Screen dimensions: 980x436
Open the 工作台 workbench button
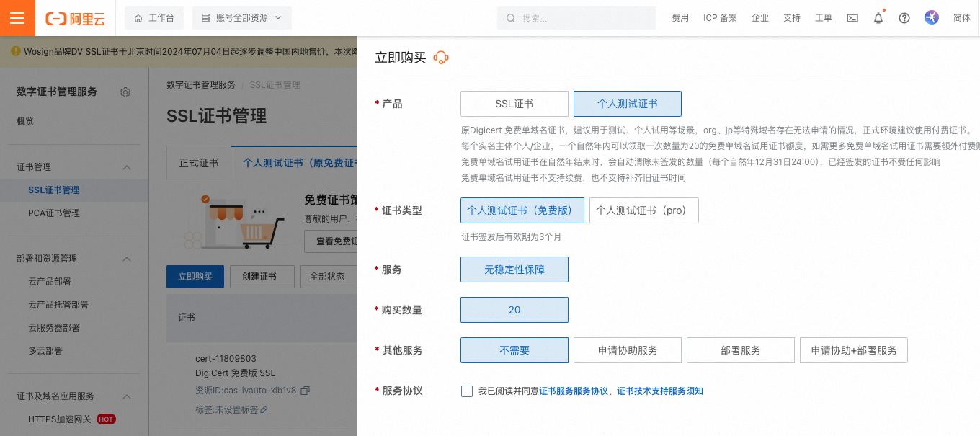tap(154, 18)
